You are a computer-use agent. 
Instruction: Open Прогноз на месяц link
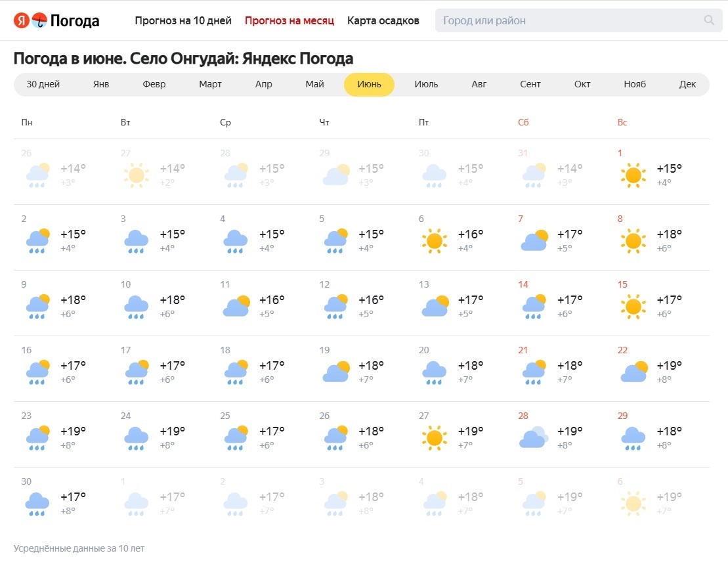(x=289, y=20)
